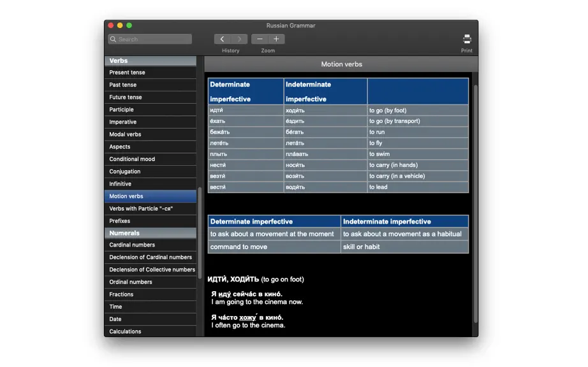Click into the Search field
Screen dimensions: 588x367
(150, 39)
